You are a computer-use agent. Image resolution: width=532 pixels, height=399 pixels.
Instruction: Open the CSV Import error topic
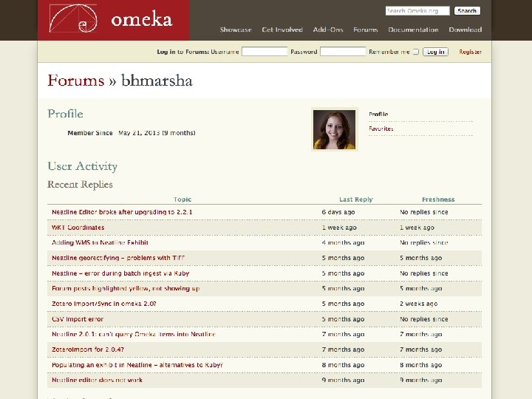coord(78,319)
